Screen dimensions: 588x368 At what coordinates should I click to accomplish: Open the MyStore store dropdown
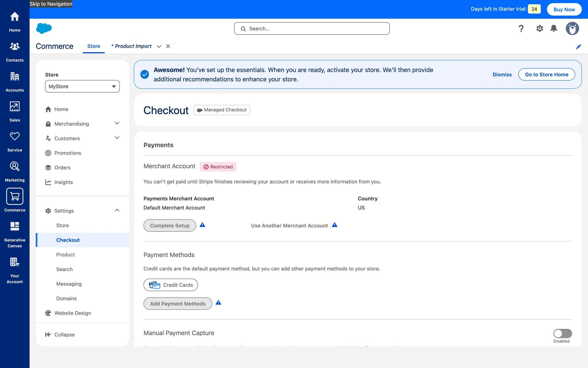(x=82, y=86)
